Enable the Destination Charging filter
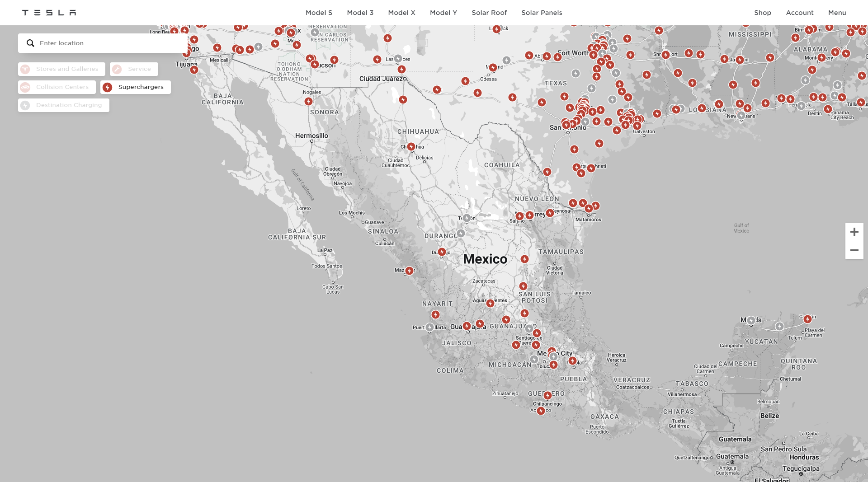Image resolution: width=868 pixels, height=482 pixels. point(64,105)
